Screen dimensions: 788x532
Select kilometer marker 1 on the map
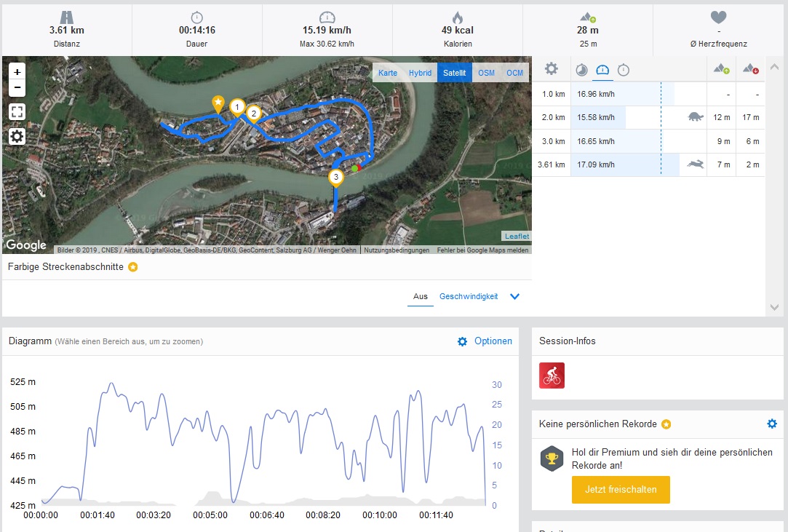[237, 108]
